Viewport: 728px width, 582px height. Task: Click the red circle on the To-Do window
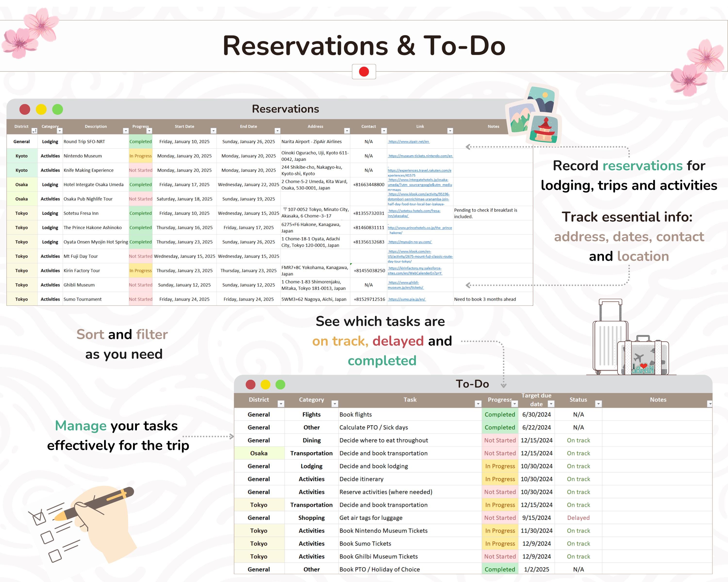(x=250, y=384)
